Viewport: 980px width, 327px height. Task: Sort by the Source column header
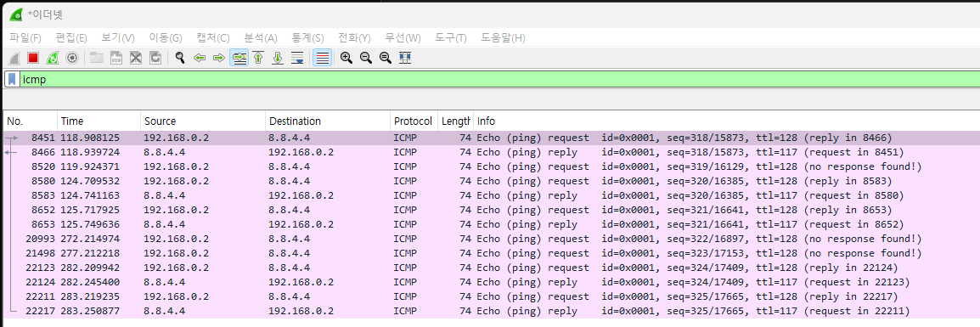pyautogui.click(x=203, y=121)
